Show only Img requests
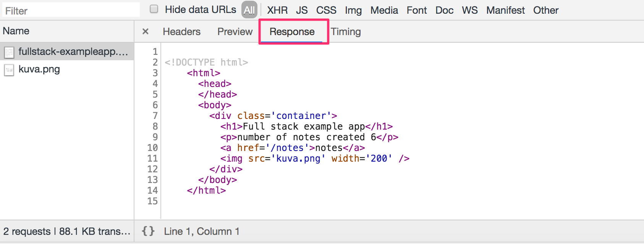The height and width of the screenshot is (244, 644). [353, 10]
